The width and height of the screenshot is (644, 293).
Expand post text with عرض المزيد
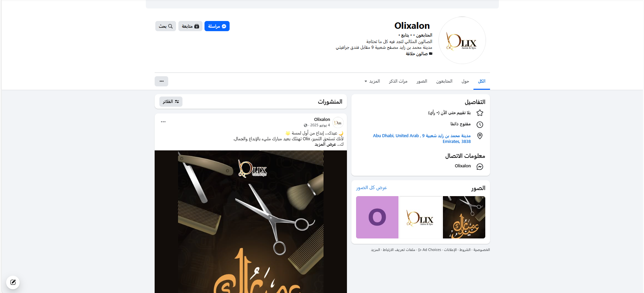click(325, 144)
